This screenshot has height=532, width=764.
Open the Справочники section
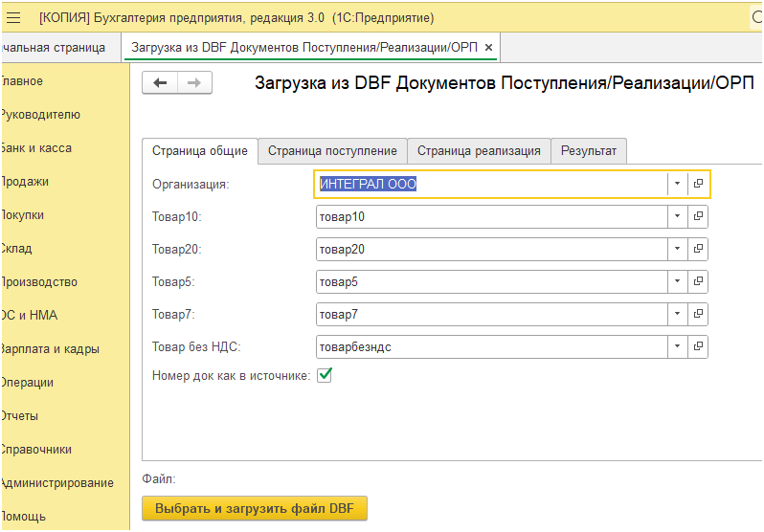tap(35, 450)
